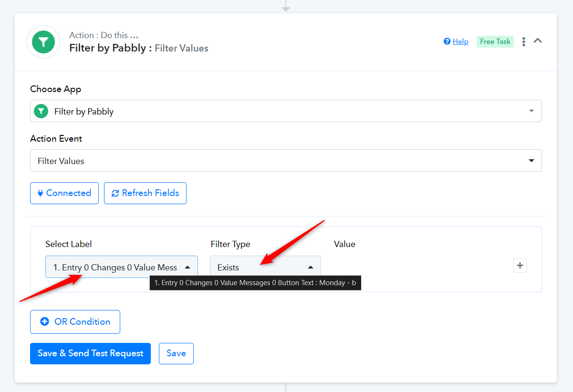Click the Save button
The image size is (573, 392).
(176, 353)
